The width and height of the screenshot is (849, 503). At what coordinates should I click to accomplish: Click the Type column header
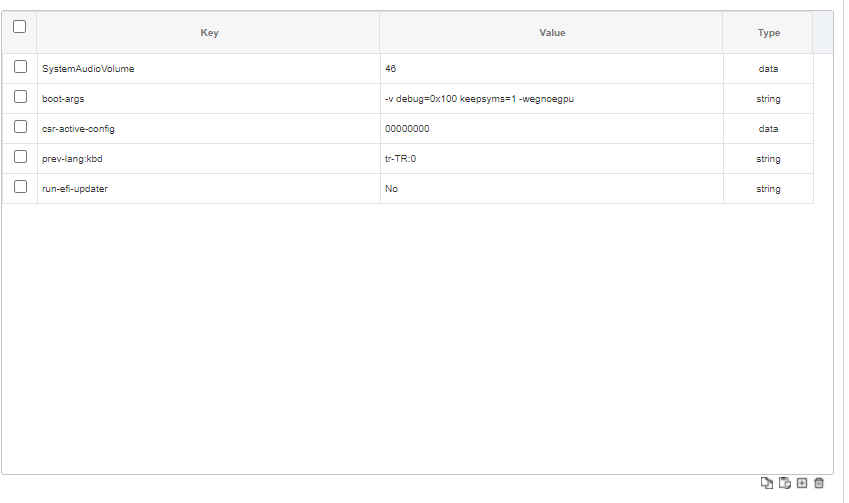768,33
